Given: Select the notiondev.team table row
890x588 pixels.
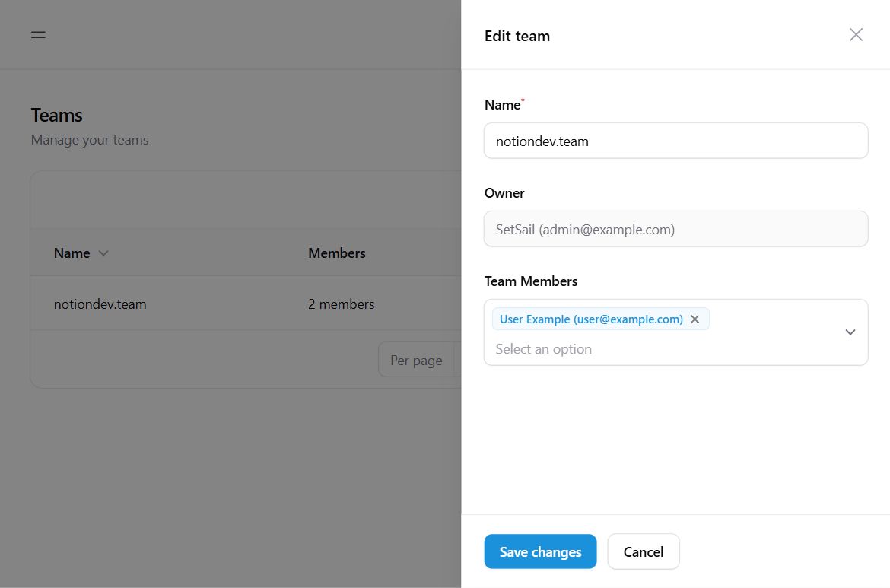Looking at the screenshot, I should click(100, 304).
